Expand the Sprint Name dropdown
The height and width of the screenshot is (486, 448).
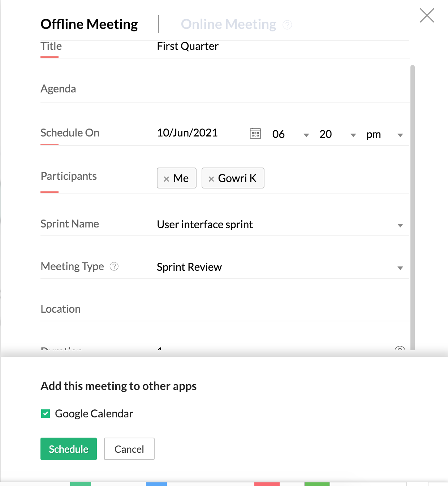coord(400,225)
